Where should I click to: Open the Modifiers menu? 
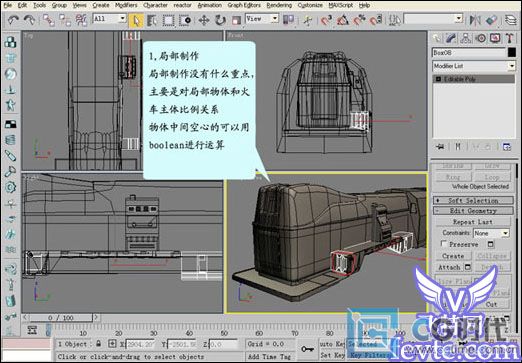coord(126,5)
